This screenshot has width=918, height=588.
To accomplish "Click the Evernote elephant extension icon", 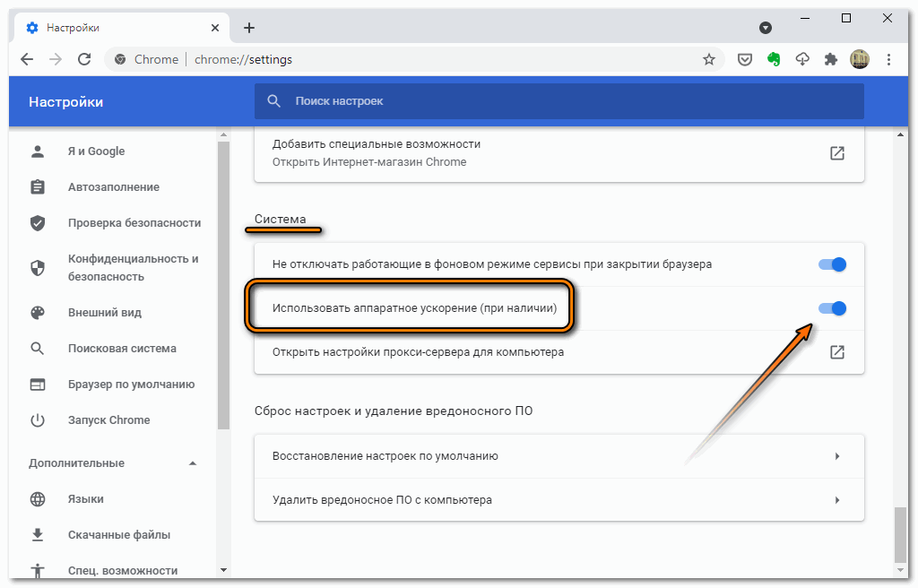I will point(774,59).
